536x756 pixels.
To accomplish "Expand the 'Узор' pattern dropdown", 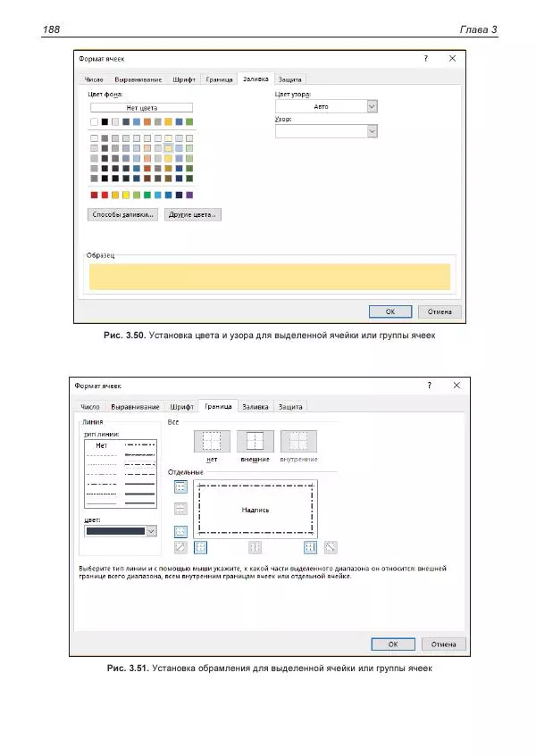I will point(373,131).
